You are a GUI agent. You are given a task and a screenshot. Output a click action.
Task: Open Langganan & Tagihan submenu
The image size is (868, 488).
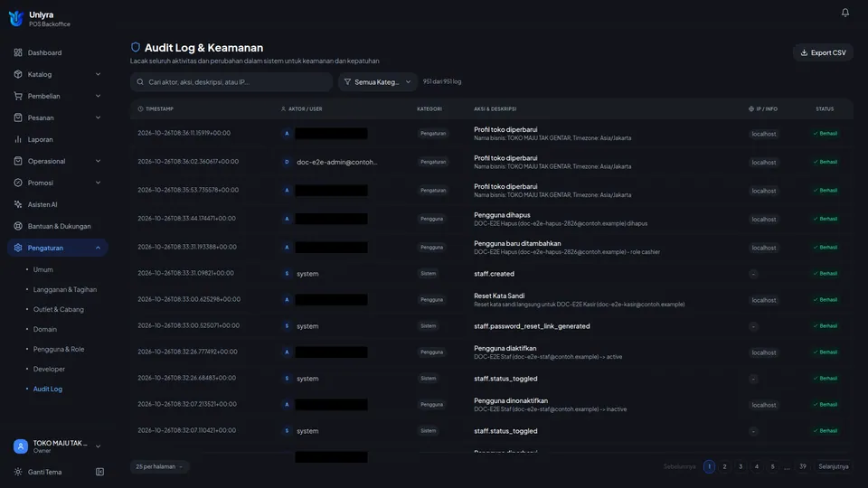65,289
